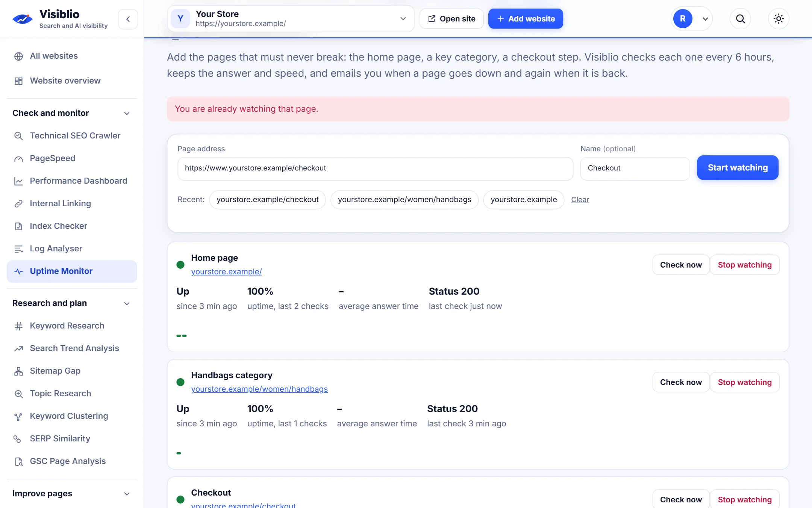Collapse the sidebar with the chevron button
Screen dimensions: 812x508
128,19
